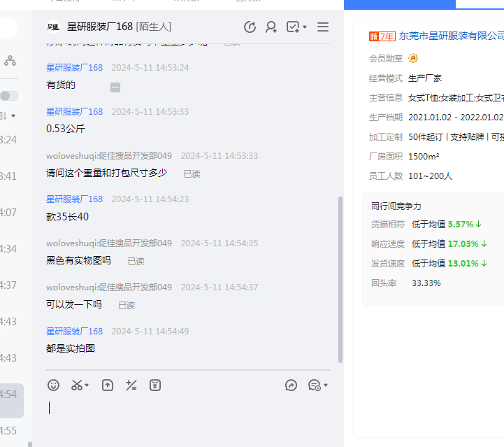The image size is (504, 447).
Task: Open 东莞市星研服装有限公司 company link
Action: pyautogui.click(x=451, y=35)
